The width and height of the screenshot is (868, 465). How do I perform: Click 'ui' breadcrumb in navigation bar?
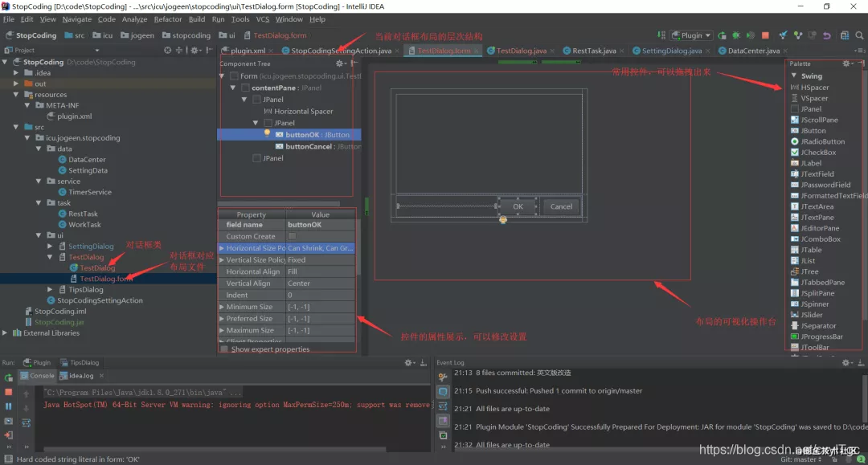(227, 35)
